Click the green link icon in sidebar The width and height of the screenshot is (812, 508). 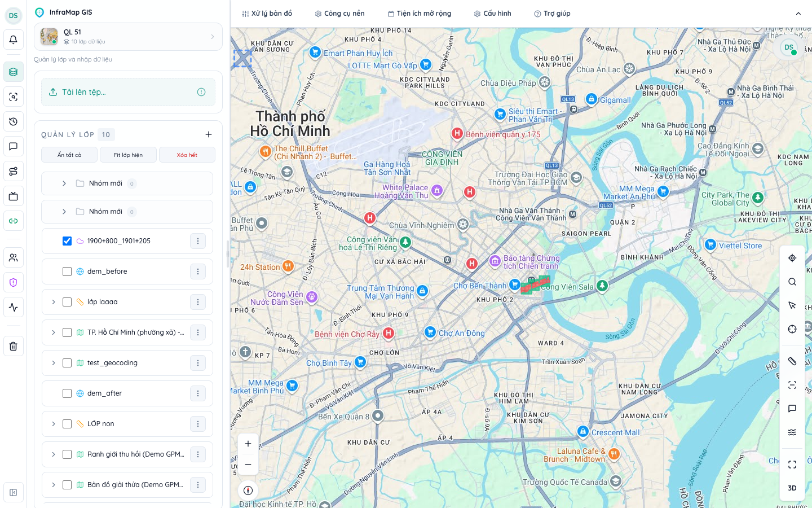point(14,221)
